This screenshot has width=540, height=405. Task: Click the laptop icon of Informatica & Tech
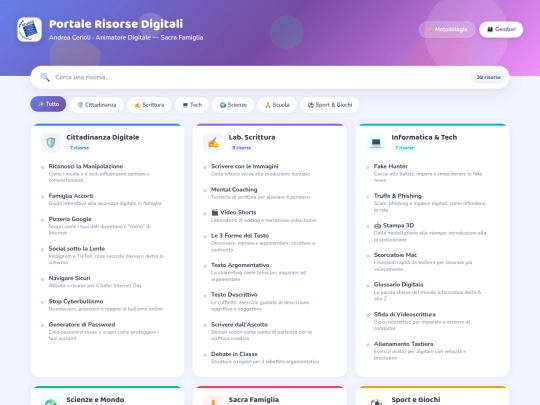(376, 142)
